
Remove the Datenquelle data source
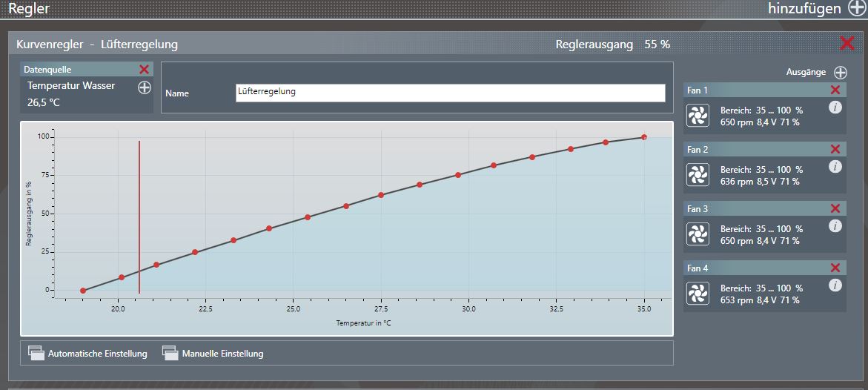click(144, 69)
